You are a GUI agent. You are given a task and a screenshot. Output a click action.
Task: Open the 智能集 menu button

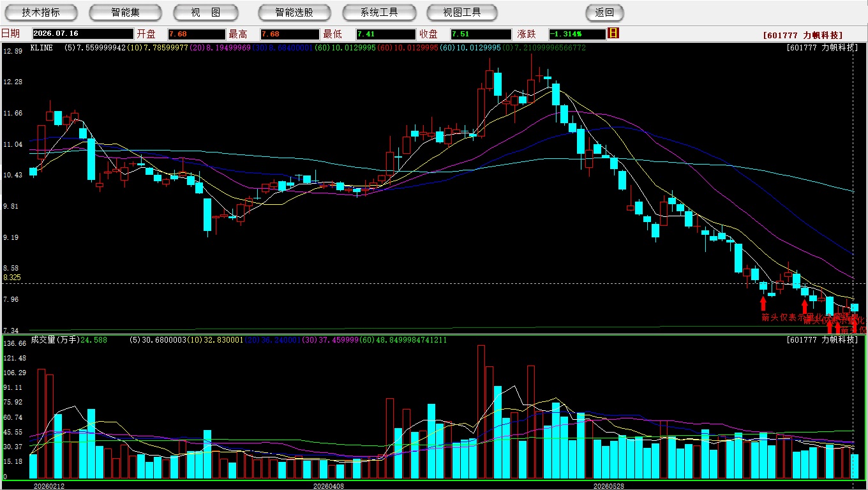click(125, 12)
